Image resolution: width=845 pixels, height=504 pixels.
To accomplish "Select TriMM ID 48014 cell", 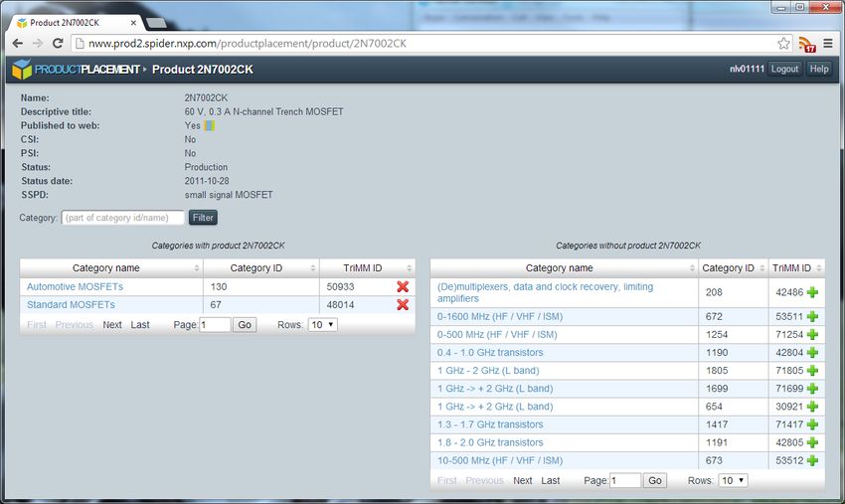I will 341,304.
